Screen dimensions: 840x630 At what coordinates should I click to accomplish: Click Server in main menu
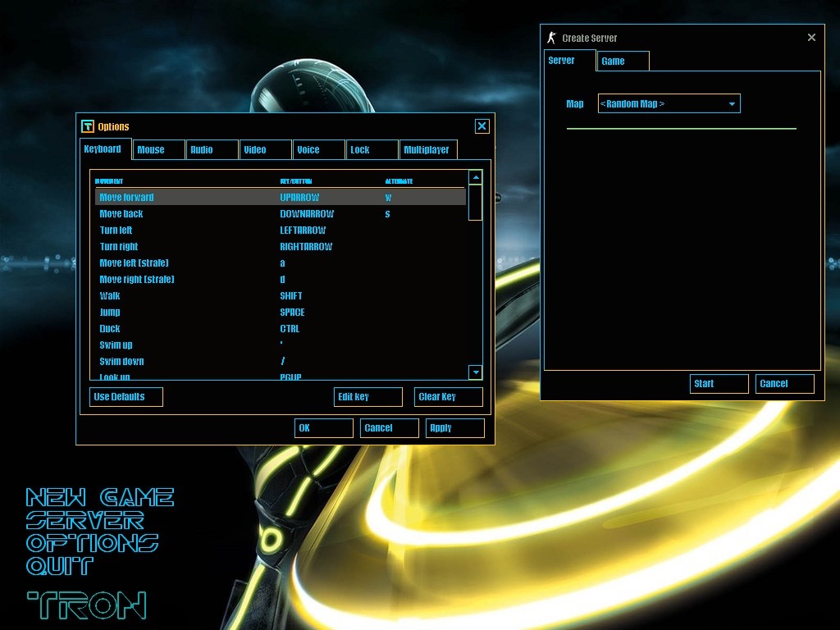pyautogui.click(x=85, y=521)
